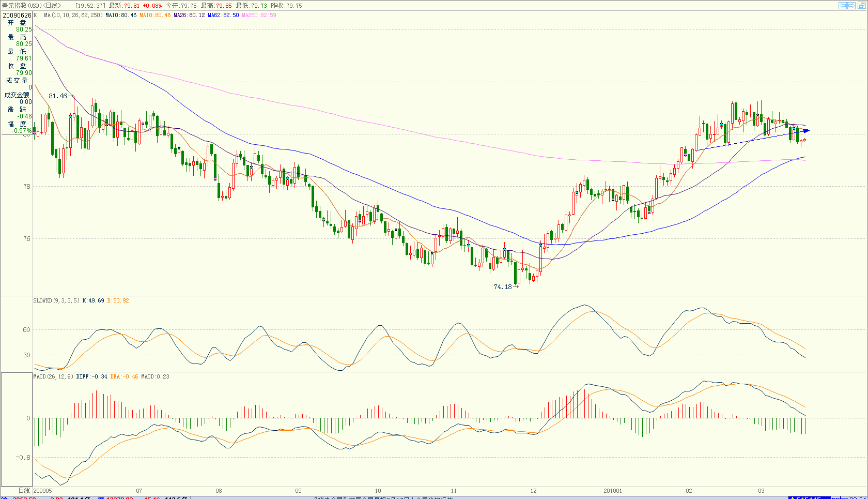Image resolution: width=868 pixels, height=499 pixels.
Task: Click the D:53.92 stochastic value
Action: (x=118, y=300)
